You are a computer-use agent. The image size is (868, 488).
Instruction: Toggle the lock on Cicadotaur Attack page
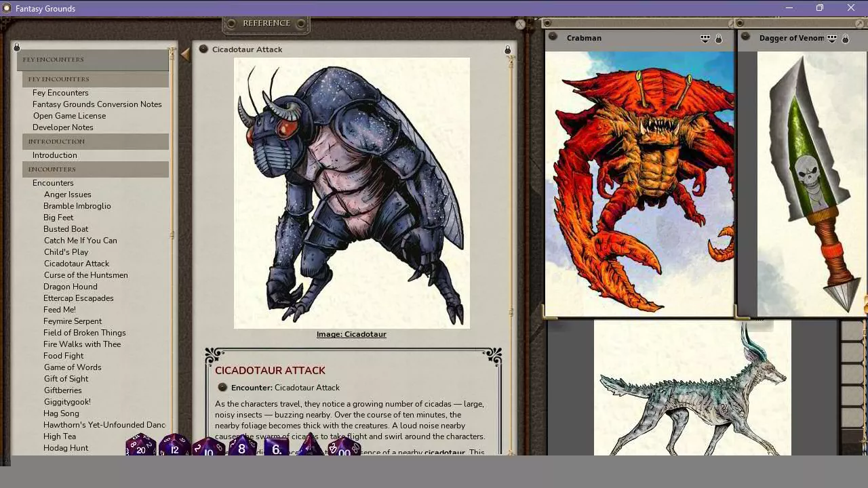507,49
